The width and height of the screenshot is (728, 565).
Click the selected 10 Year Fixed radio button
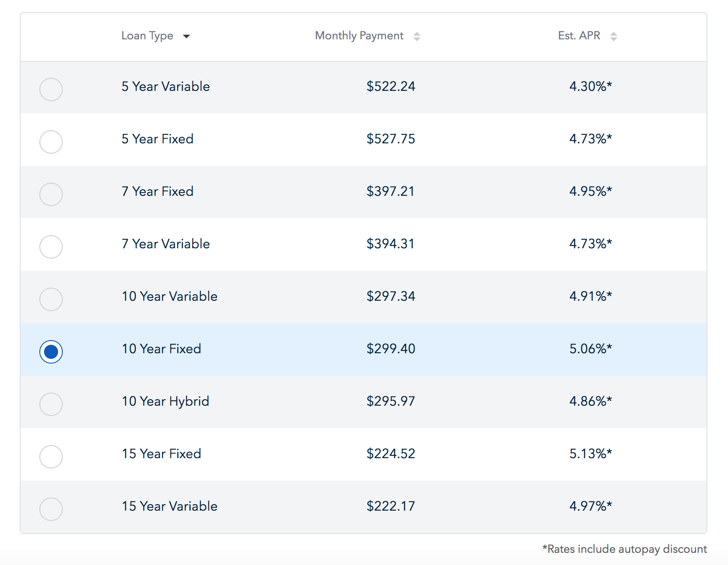(x=51, y=351)
